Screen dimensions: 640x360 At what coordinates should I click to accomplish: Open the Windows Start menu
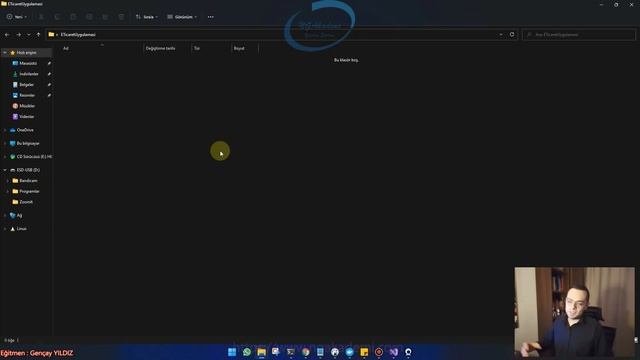coord(232,352)
